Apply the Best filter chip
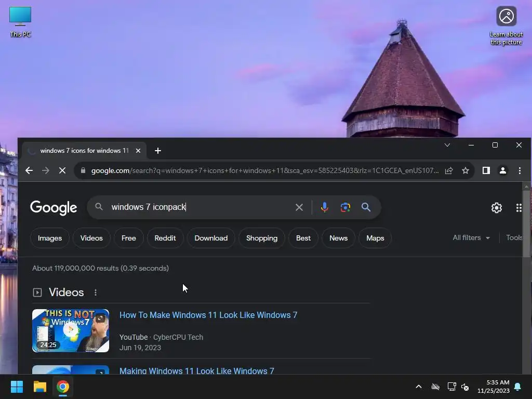Viewport: 532px width, 399px height. pyautogui.click(x=303, y=238)
